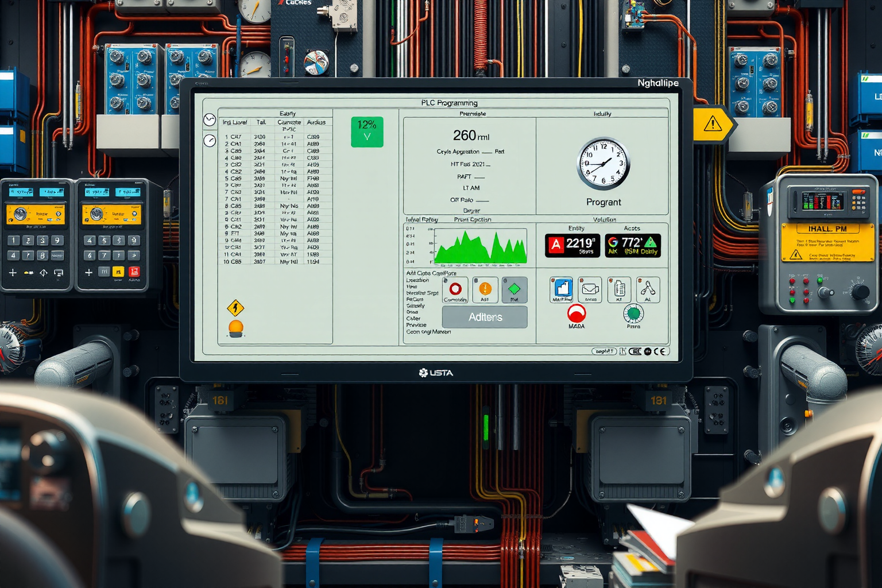Select Loeation in the options list
This screenshot has height=588, width=882.
pyautogui.click(x=417, y=280)
